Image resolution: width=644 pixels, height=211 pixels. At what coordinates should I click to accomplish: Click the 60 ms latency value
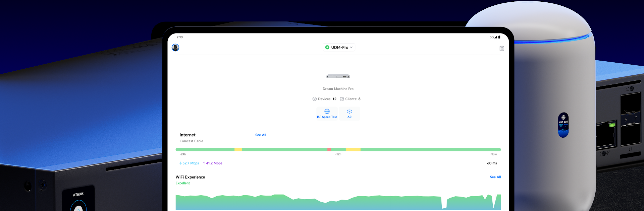coord(492,163)
